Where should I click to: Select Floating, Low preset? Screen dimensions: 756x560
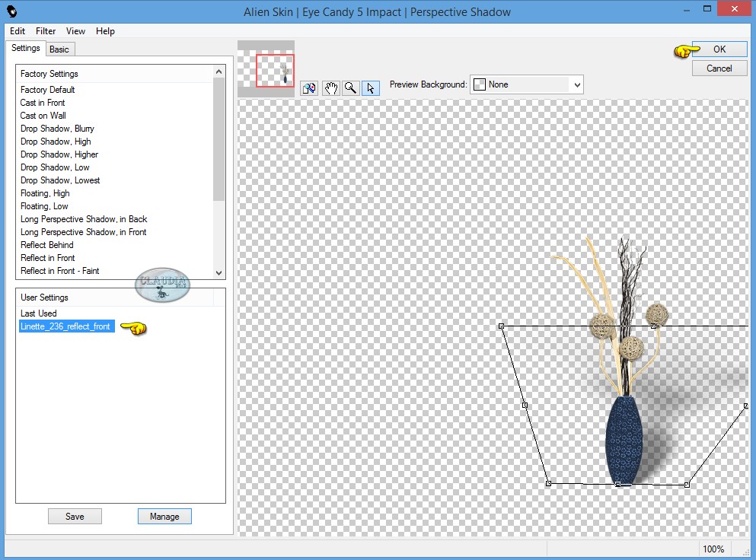[x=44, y=206]
